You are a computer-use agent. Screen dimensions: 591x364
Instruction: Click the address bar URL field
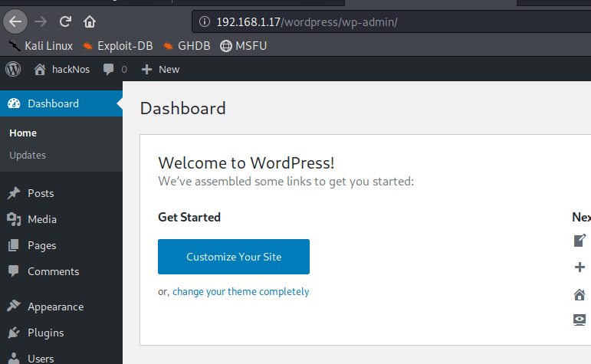tap(391, 22)
